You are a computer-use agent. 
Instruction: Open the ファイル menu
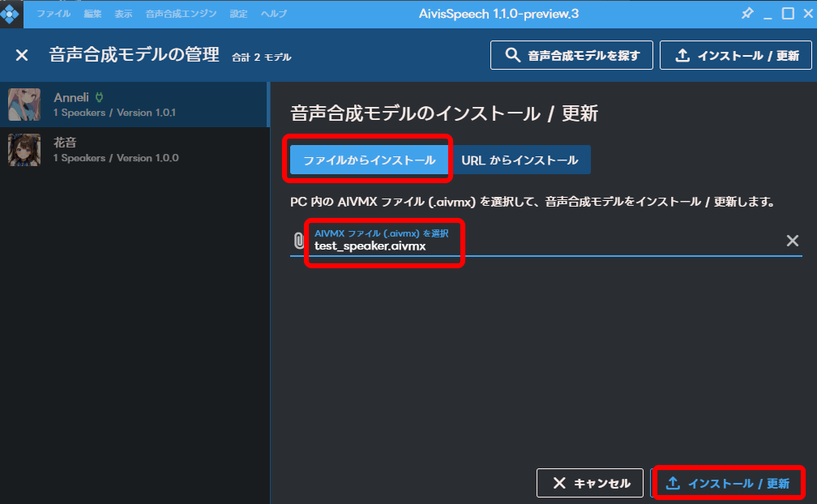[x=53, y=14]
